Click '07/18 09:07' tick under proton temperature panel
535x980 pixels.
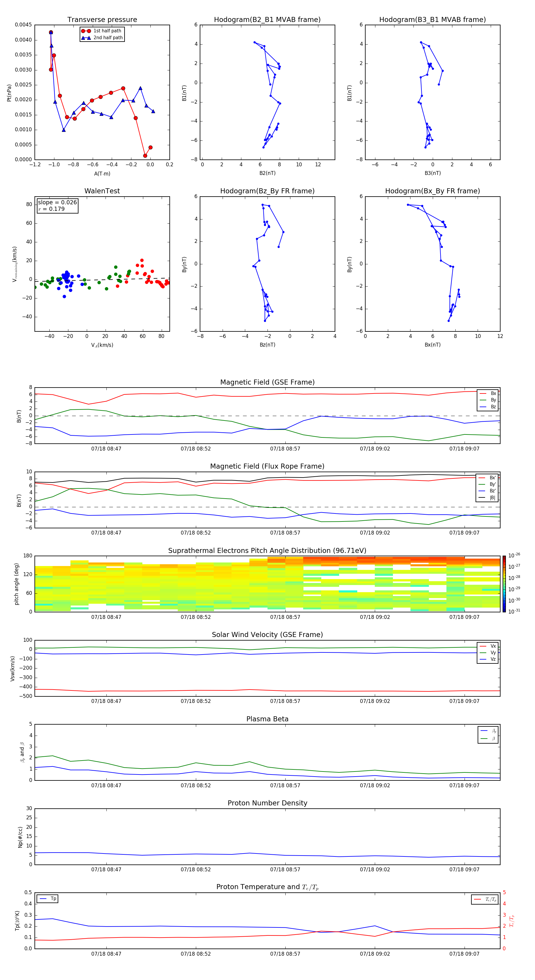(x=464, y=954)
